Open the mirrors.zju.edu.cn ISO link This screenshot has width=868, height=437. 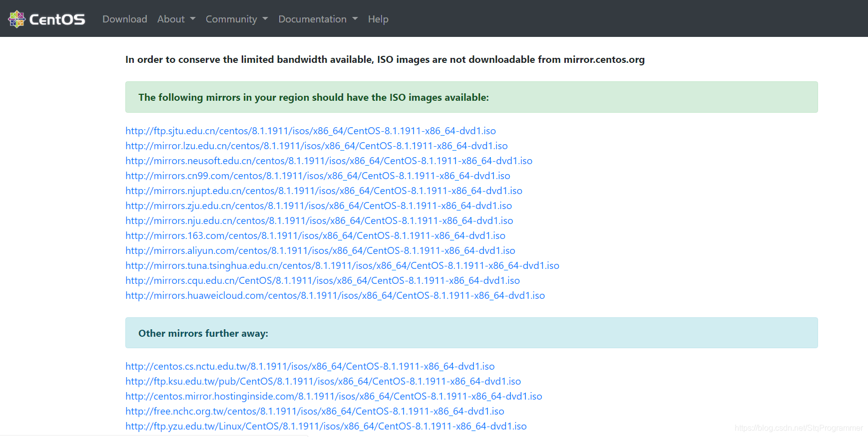click(319, 206)
